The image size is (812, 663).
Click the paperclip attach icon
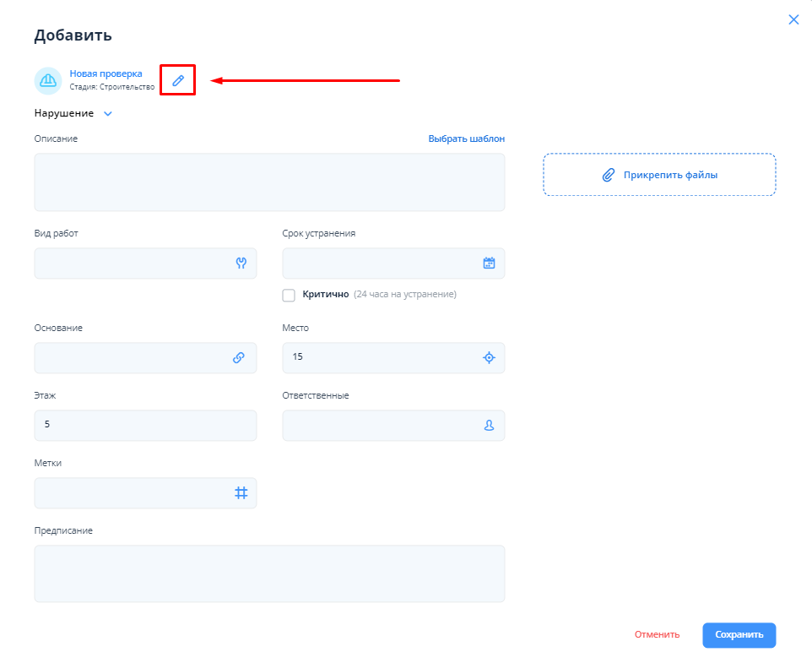(x=608, y=175)
